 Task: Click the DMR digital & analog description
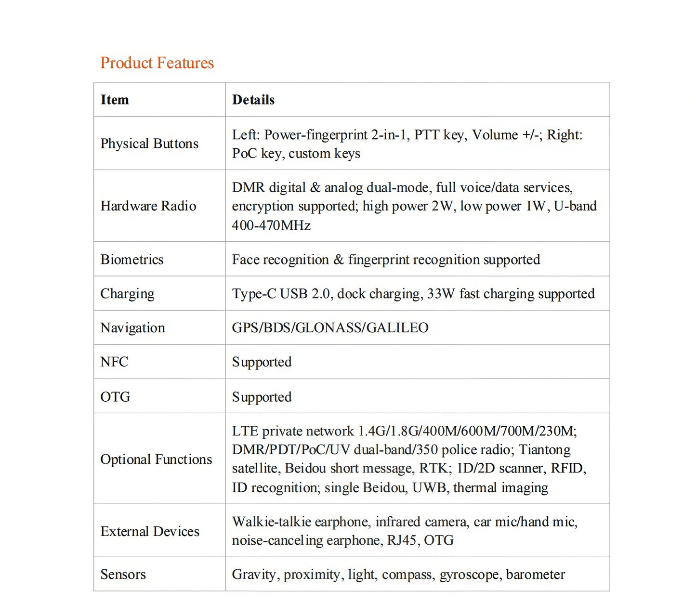pyautogui.click(x=414, y=206)
